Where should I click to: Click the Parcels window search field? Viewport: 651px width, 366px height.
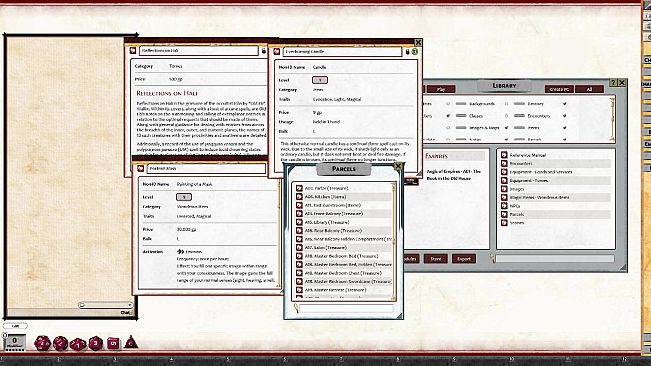point(346,308)
